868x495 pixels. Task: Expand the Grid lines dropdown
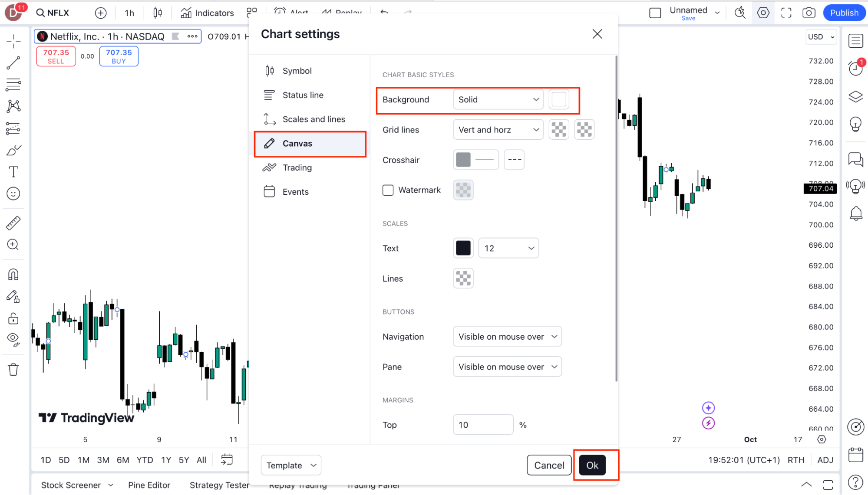498,130
